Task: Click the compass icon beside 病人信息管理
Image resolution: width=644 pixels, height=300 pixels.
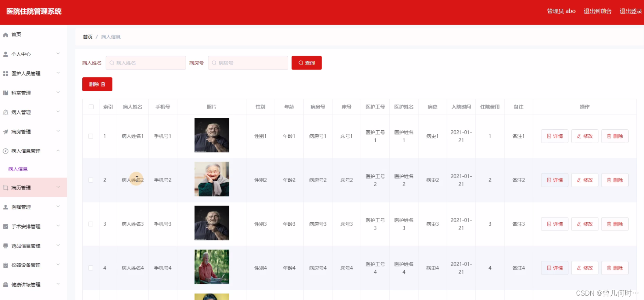Action: pyautogui.click(x=6, y=151)
